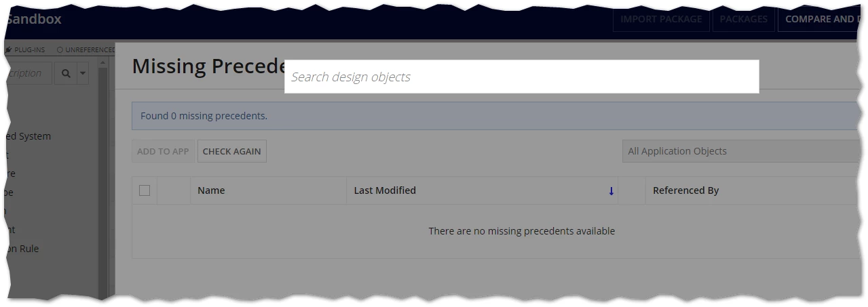Tick the select-all checkbox in table header

click(145, 190)
